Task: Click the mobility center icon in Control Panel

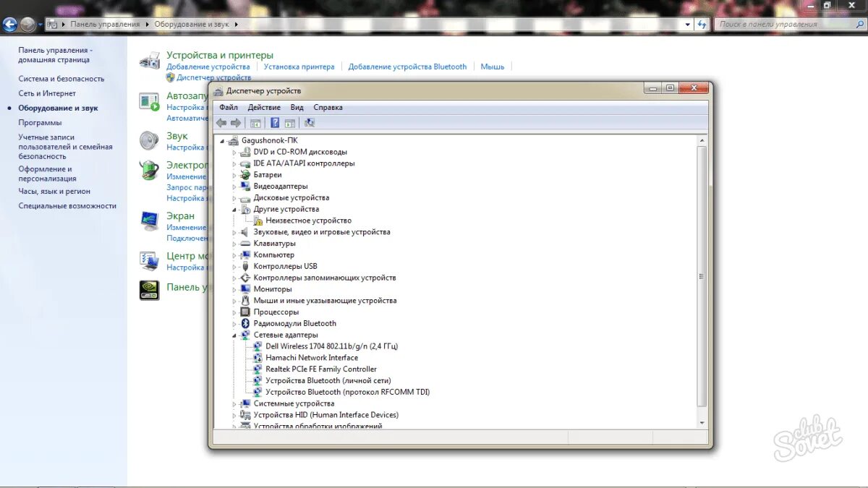Action: pyautogui.click(x=150, y=260)
